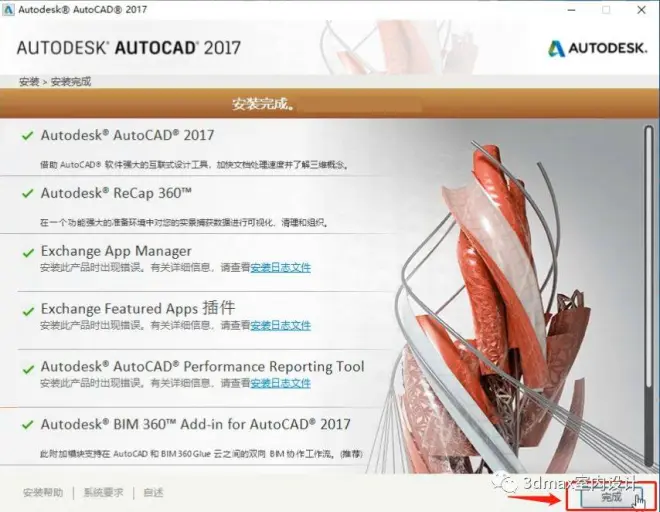Select the Autodesk ReCap 360 product title
Image resolution: width=660 pixels, height=512 pixels.
point(116,193)
